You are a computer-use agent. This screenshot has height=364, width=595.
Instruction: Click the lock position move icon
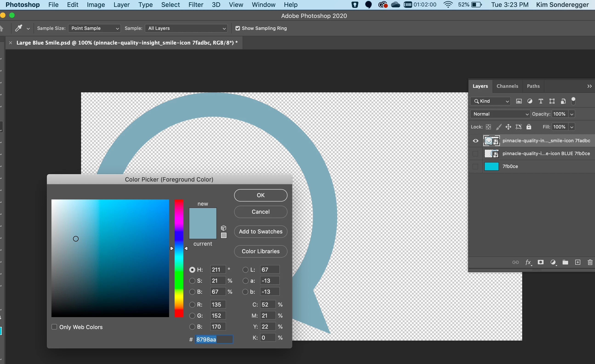point(508,127)
